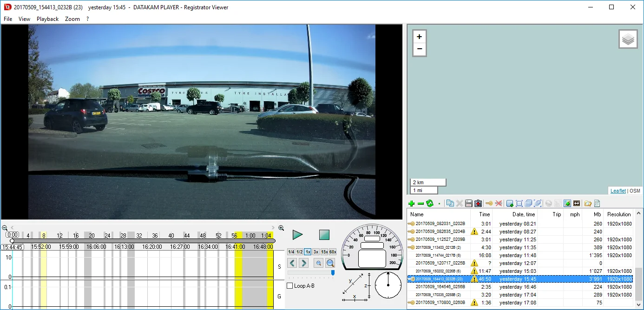644x310 pixels.
Task: Stop playback with the green square button
Action: (x=324, y=235)
